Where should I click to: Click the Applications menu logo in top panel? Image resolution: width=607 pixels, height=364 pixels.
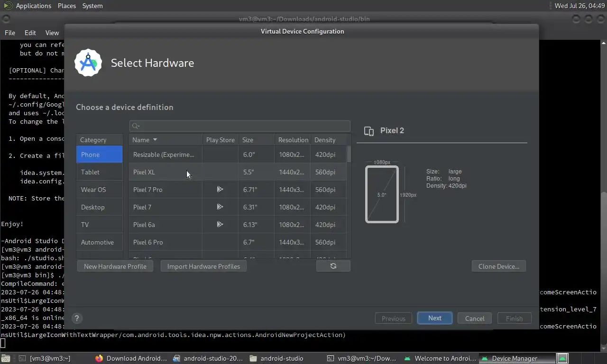coord(8,6)
